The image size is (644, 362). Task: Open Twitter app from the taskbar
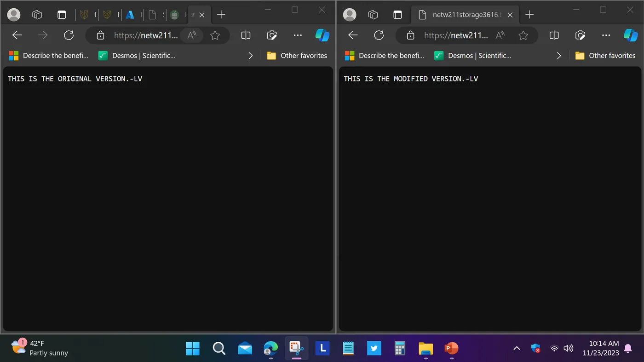374,349
